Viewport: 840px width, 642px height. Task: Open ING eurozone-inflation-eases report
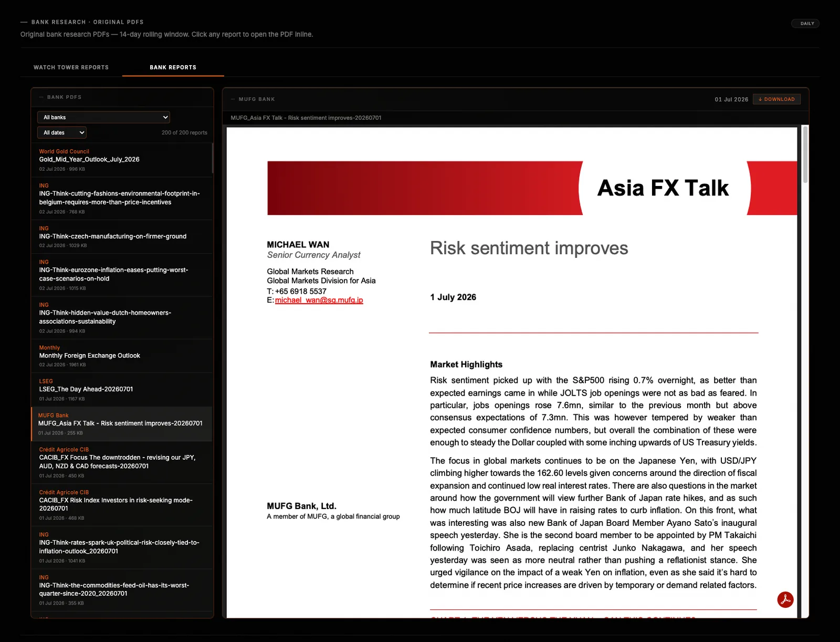click(x=122, y=275)
